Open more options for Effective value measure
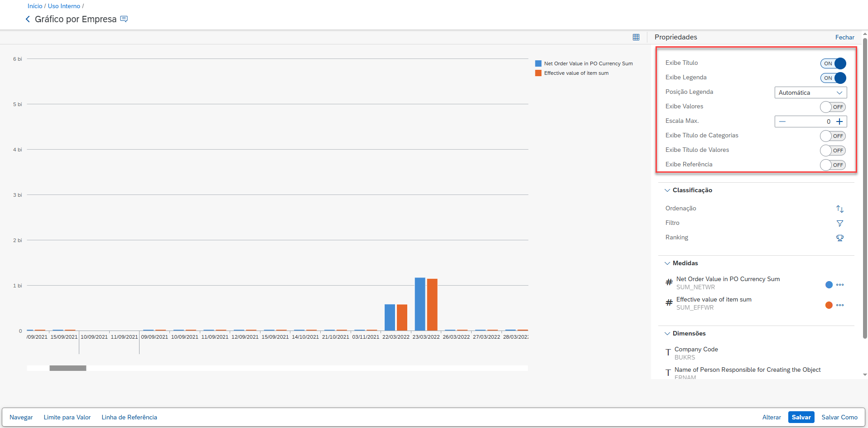Screen dimensions: 868x428 pyautogui.click(x=840, y=305)
